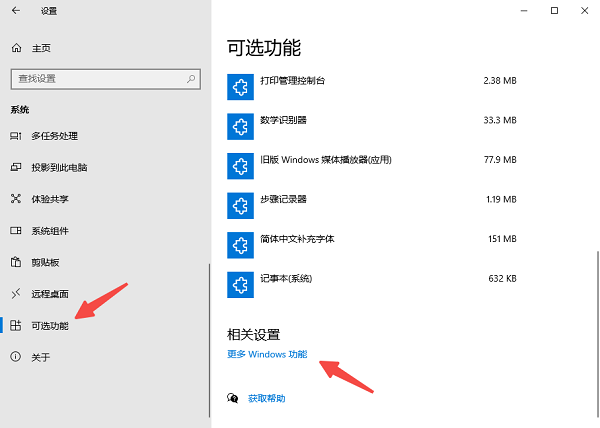Open the 剪贴板 settings page
This screenshot has height=428, width=600.
click(x=46, y=262)
